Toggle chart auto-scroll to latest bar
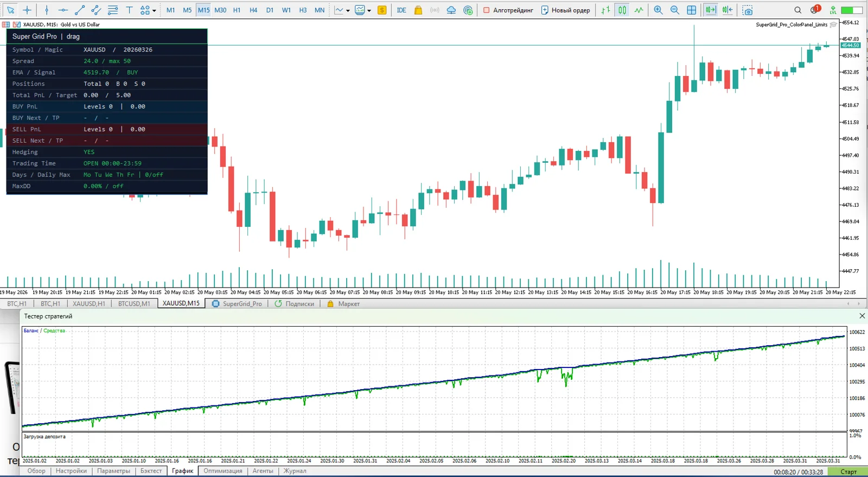 (710, 10)
